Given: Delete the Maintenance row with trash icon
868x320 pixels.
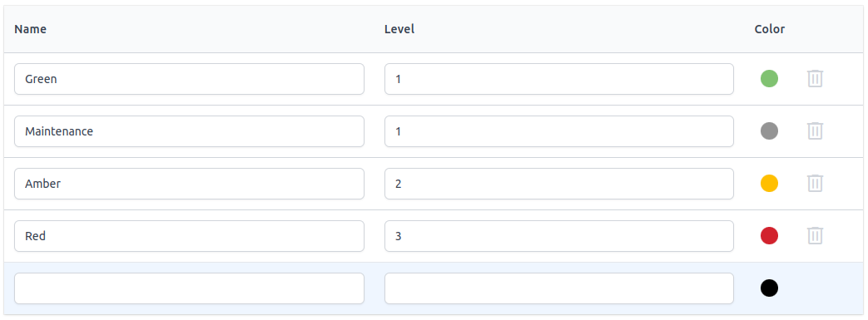Looking at the screenshot, I should coord(814,131).
